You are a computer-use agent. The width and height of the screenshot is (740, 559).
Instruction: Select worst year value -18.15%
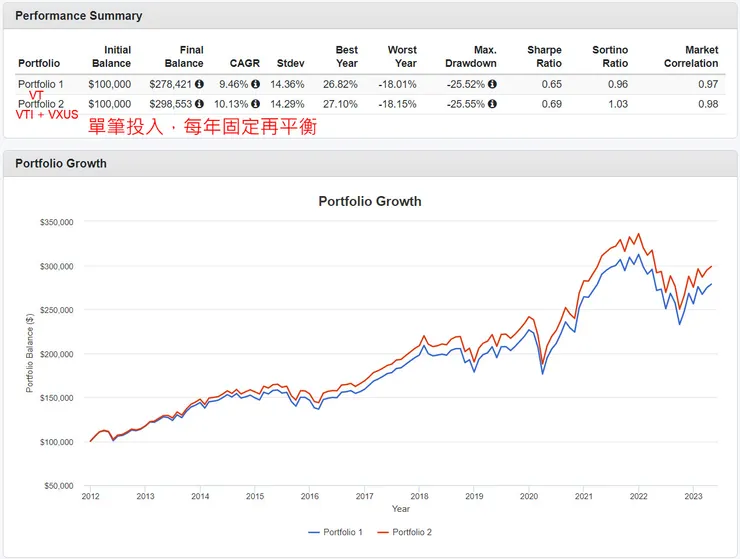tap(397, 104)
